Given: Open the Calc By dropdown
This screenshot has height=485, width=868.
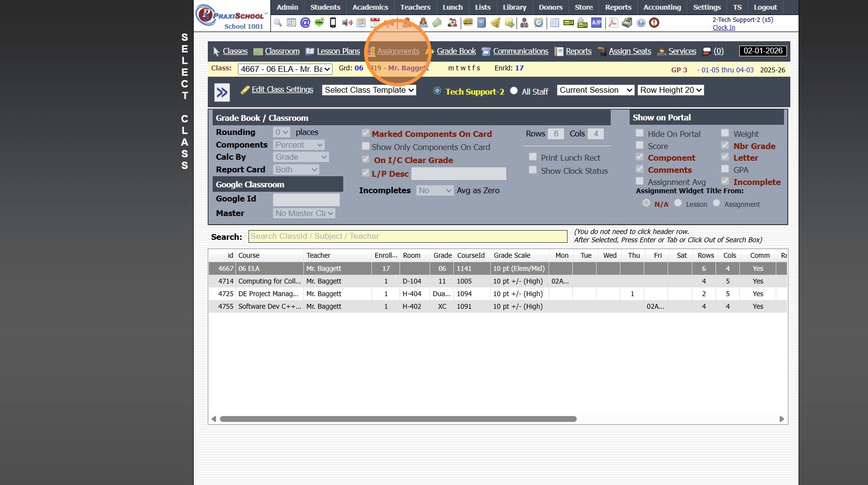Looking at the screenshot, I should [301, 157].
